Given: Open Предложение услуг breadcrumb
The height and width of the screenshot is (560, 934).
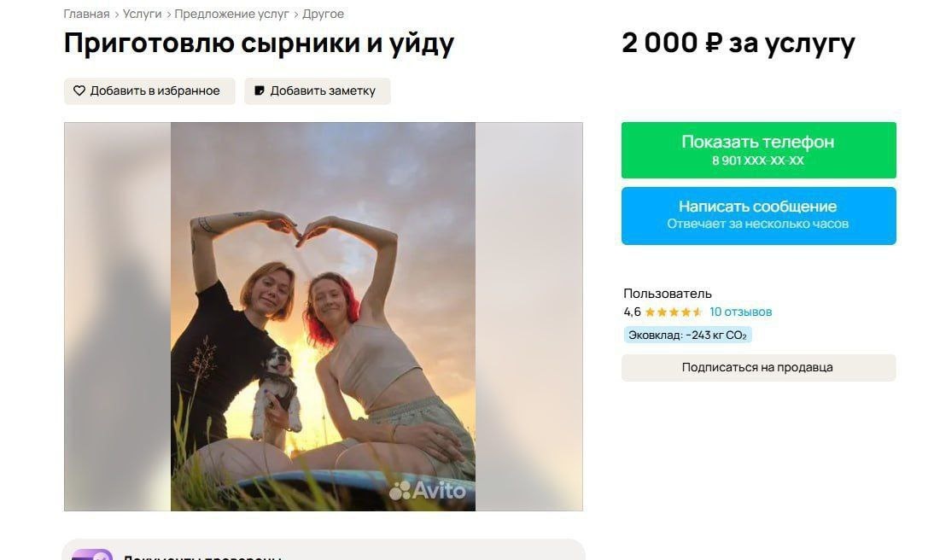Looking at the screenshot, I should click(231, 14).
